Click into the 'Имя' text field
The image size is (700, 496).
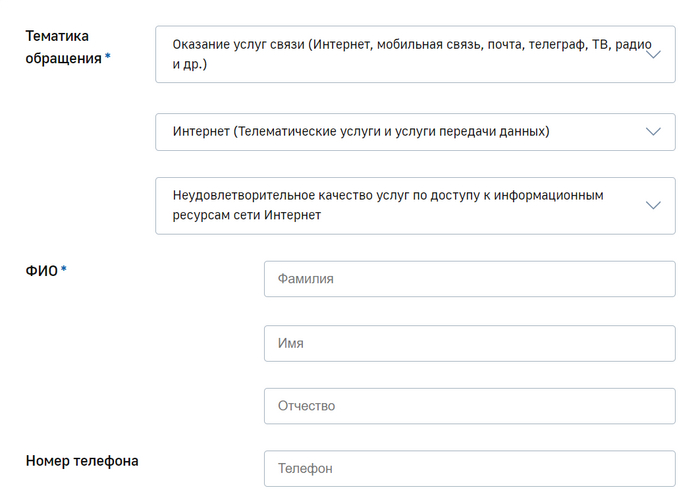click(469, 343)
